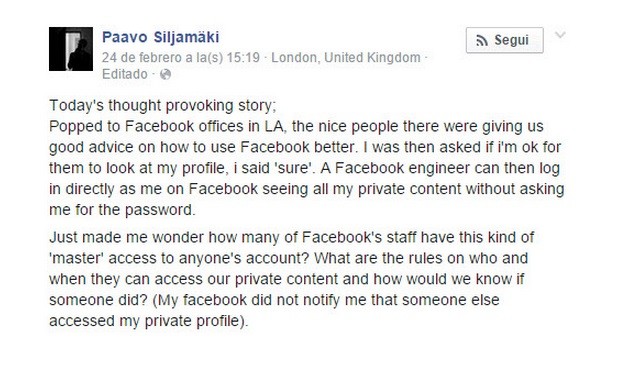The height and width of the screenshot is (369, 619).
Task: Click the RSS feed icon inside Segui button
Action: [482, 41]
